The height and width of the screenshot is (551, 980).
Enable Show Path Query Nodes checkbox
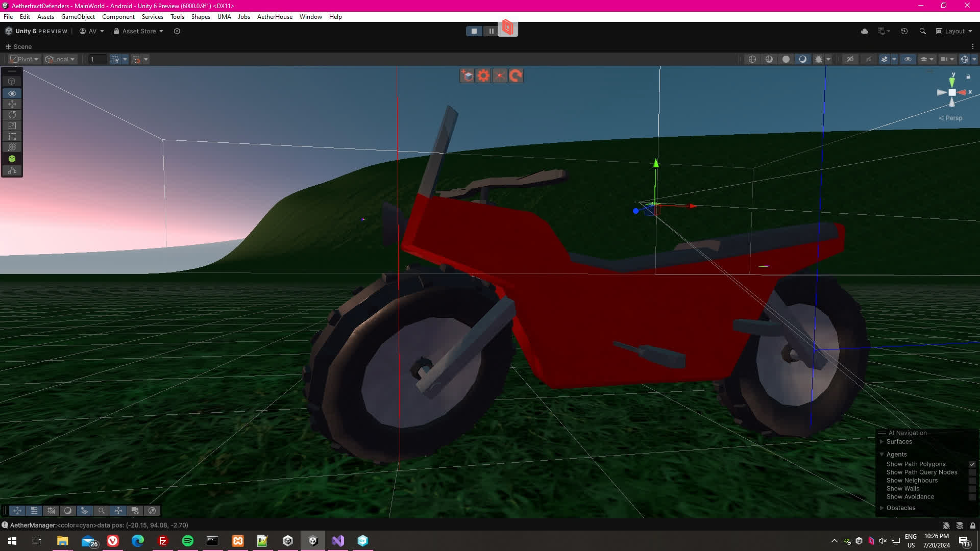(972, 472)
